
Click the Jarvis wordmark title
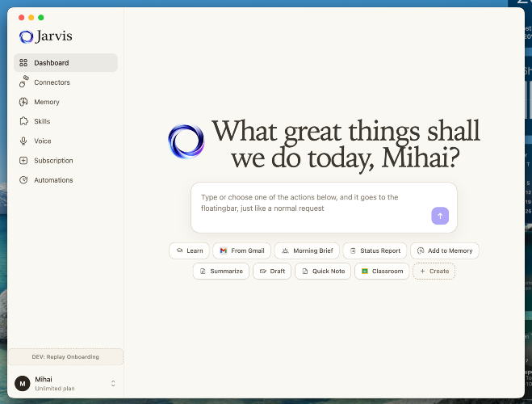pyautogui.click(x=54, y=36)
